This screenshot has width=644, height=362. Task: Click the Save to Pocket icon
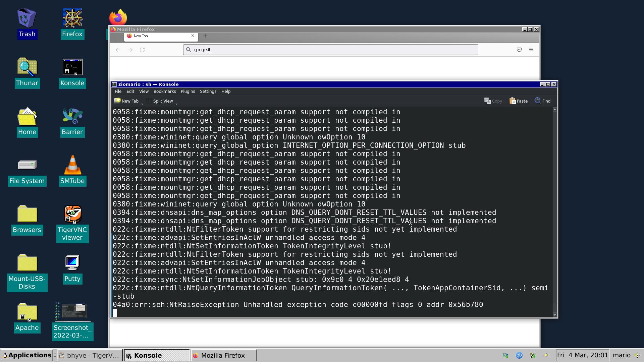(x=519, y=50)
